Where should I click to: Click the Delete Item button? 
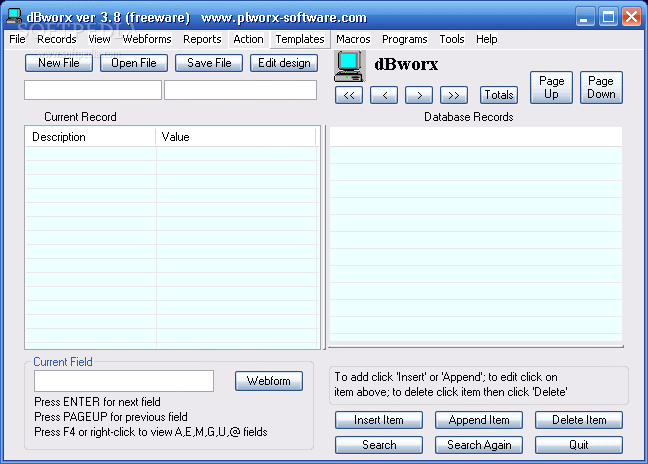579,420
